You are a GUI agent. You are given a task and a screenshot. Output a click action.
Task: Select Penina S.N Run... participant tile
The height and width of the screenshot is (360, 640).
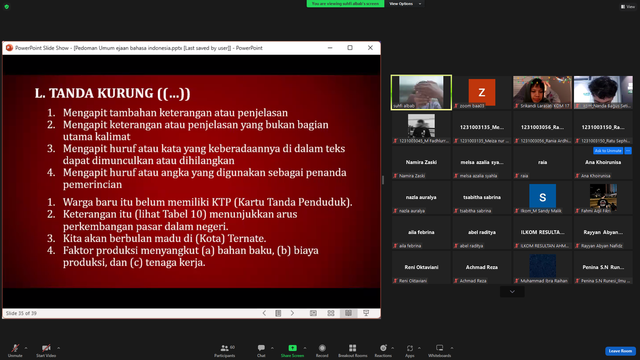pos(603,268)
